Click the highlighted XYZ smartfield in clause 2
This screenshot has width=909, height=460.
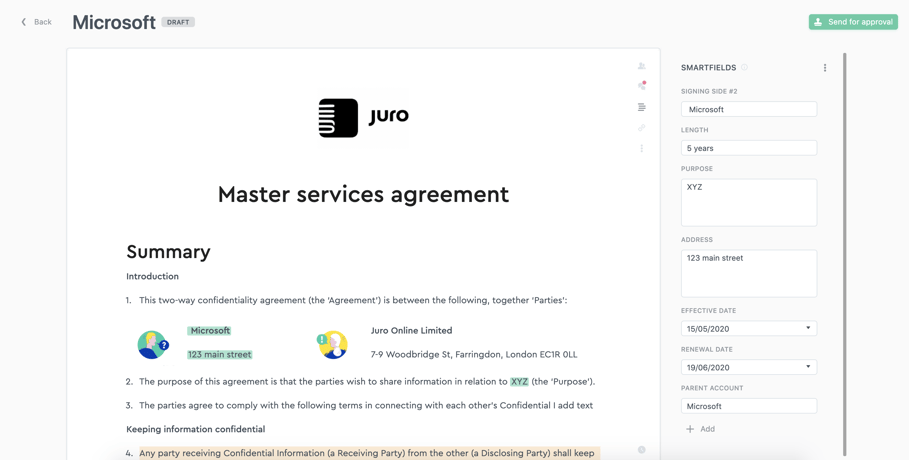pos(519,382)
